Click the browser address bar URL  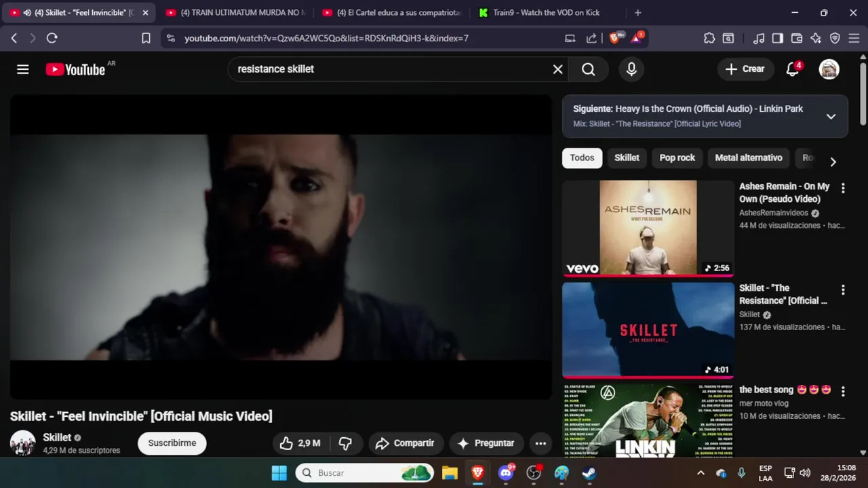coord(326,38)
